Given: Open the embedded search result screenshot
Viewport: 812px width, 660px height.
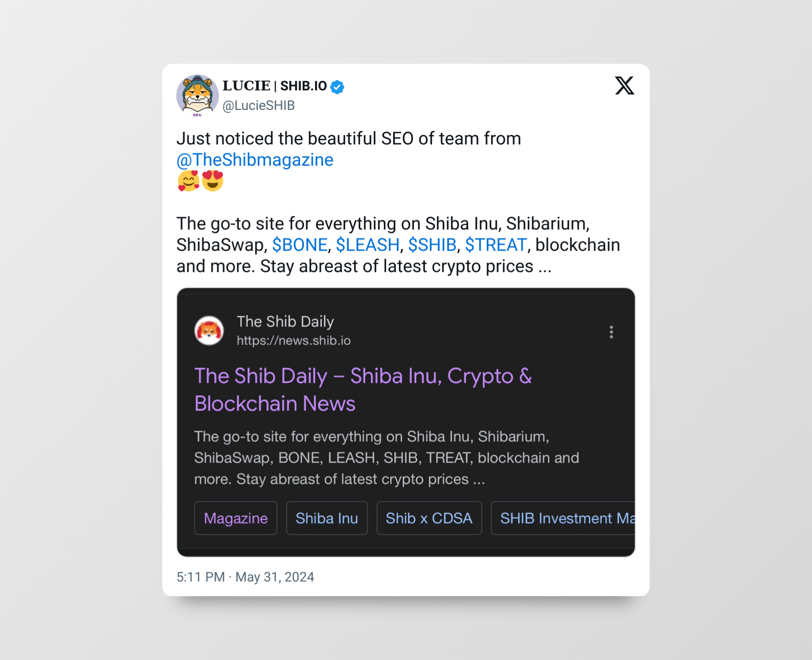Looking at the screenshot, I should (x=406, y=422).
